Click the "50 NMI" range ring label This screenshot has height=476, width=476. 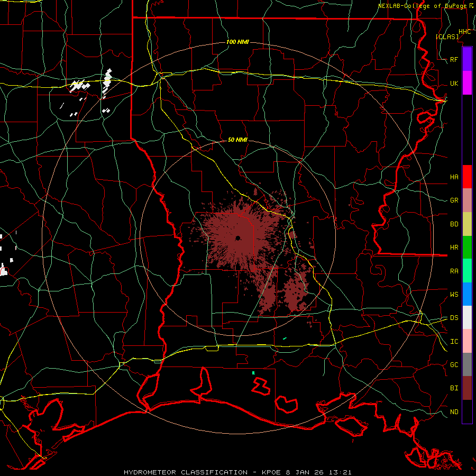(x=237, y=140)
